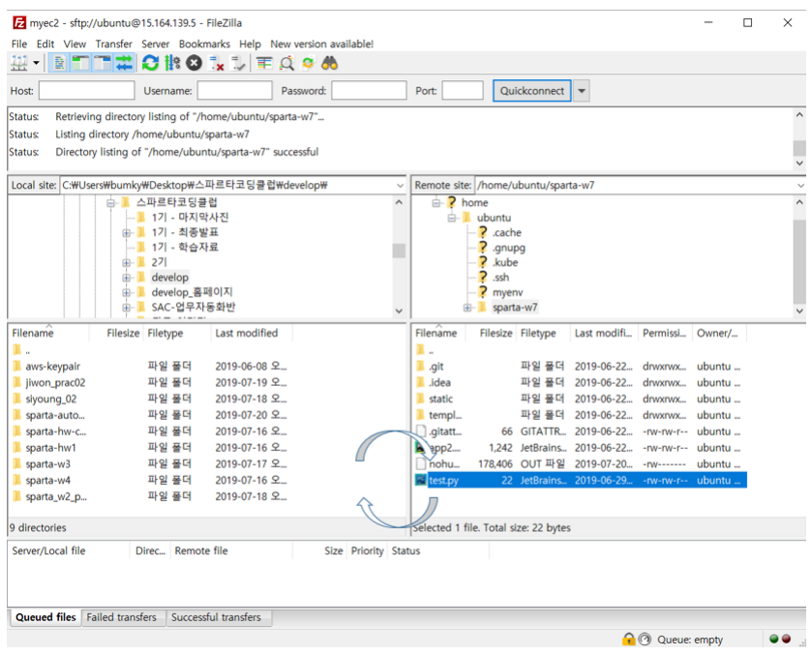Toggle synchronized browsing
Screen dimensions: 812x656
click(308, 63)
